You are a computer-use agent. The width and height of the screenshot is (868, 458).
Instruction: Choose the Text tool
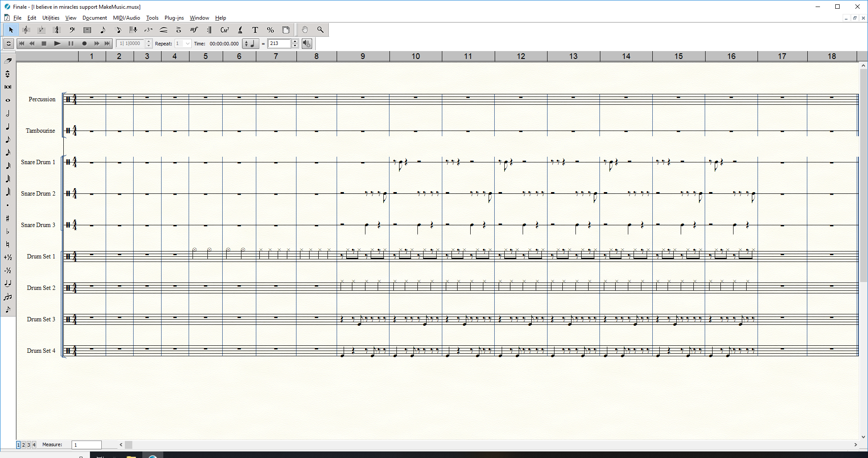point(255,30)
